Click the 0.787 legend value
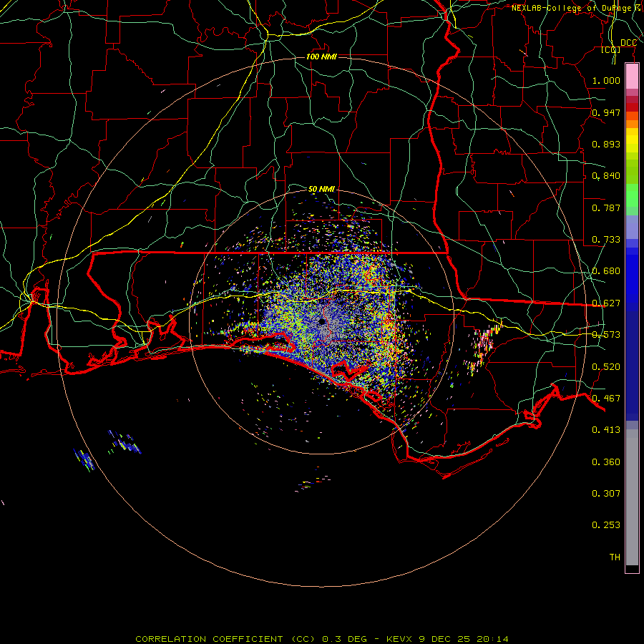 click(606, 208)
